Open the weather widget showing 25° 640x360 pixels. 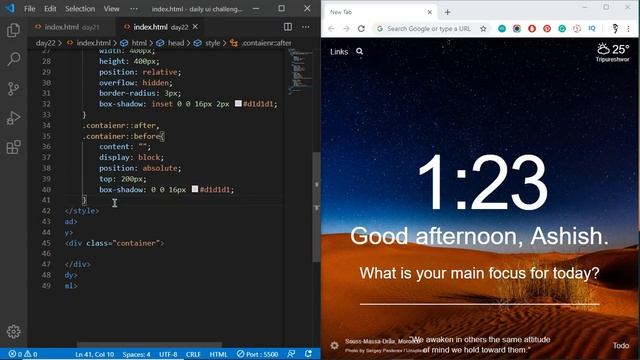tap(613, 53)
